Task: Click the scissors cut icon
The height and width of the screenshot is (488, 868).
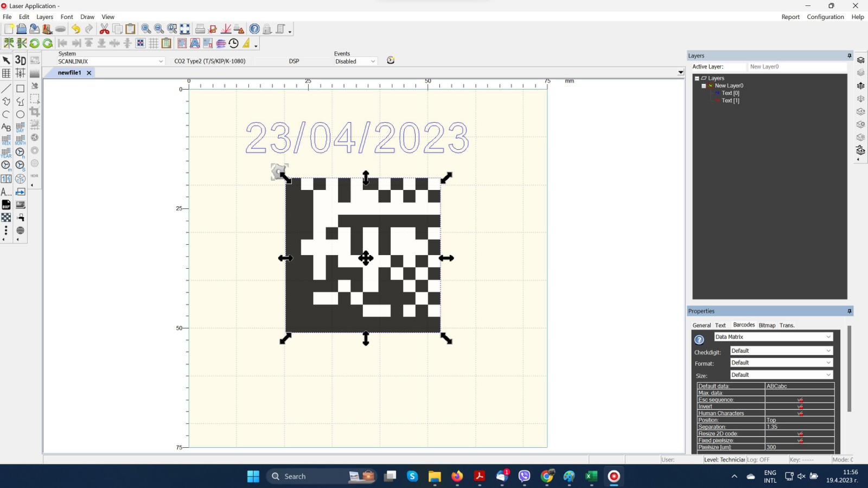Action: pyautogui.click(x=104, y=29)
